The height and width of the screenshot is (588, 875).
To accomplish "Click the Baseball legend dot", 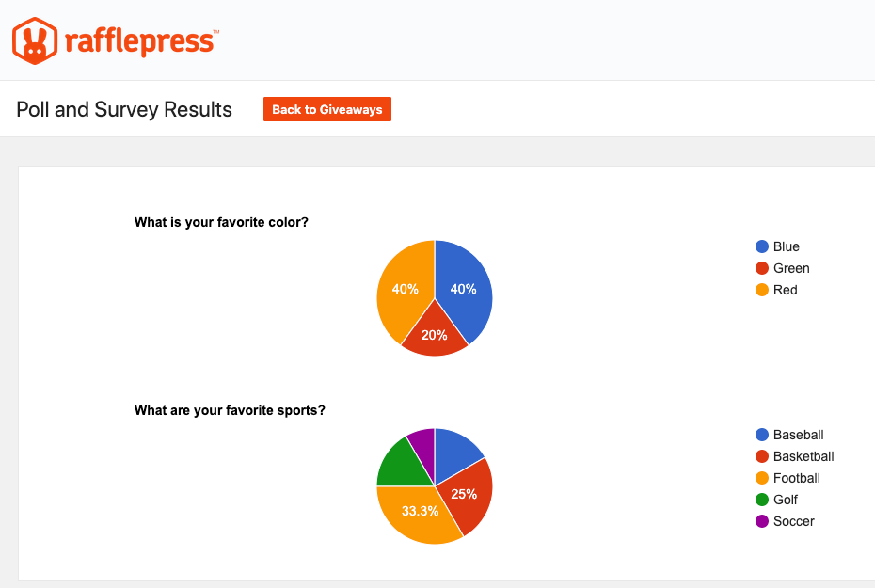I will (762, 435).
